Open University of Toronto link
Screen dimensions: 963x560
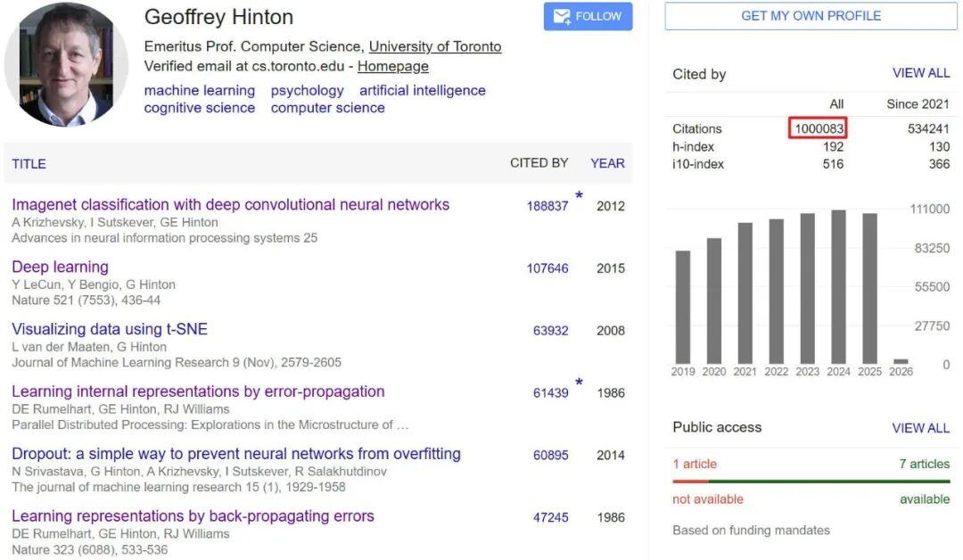click(435, 46)
